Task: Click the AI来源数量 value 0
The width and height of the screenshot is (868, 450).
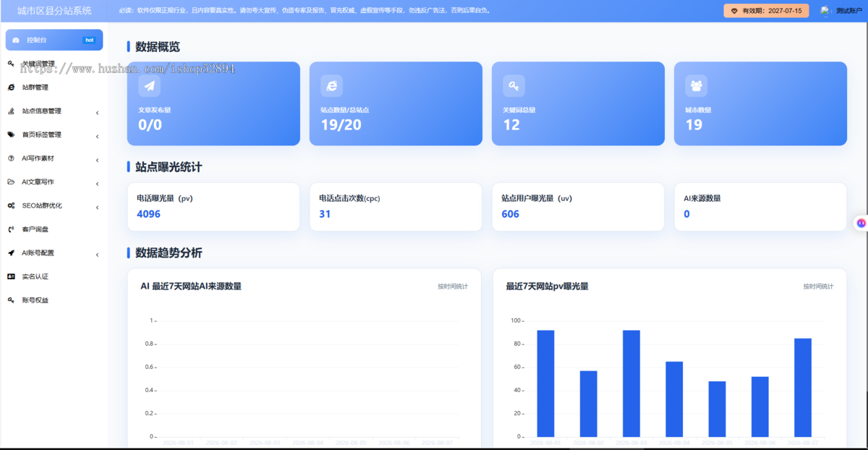Action: pyautogui.click(x=686, y=214)
